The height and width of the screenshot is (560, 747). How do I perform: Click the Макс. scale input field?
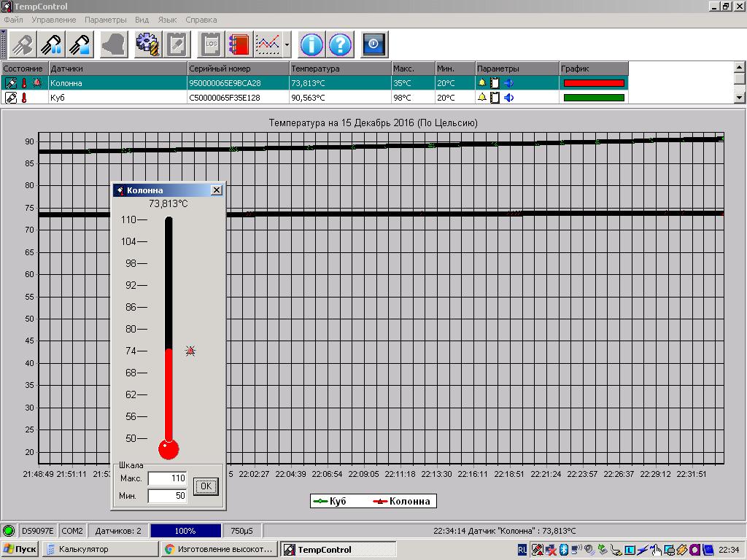[x=167, y=478]
